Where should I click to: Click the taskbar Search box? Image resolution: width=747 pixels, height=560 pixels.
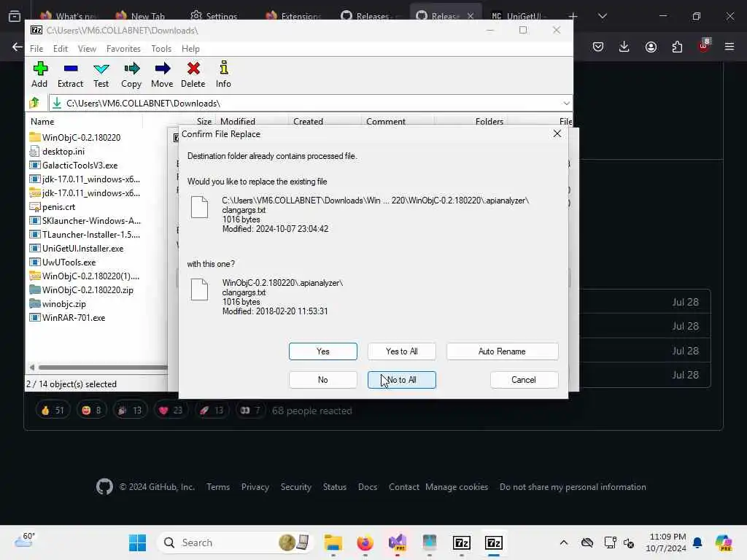(x=236, y=542)
